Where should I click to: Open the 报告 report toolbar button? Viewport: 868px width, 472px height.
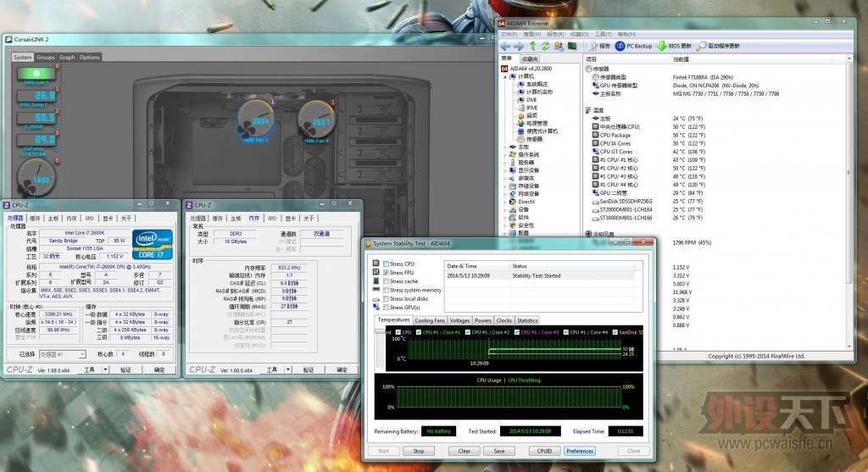tap(599, 46)
